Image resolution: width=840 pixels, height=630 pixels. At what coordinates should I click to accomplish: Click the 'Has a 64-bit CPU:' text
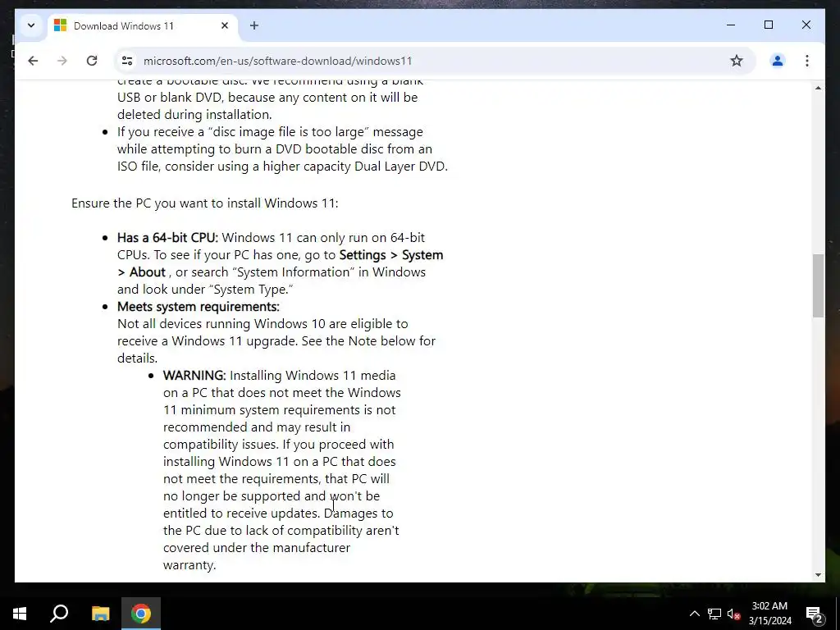point(167,237)
